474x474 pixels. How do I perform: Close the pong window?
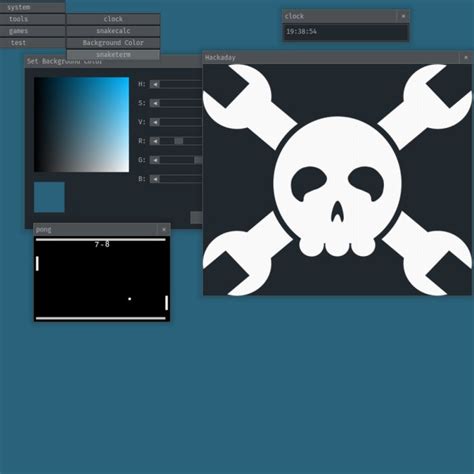pos(164,229)
